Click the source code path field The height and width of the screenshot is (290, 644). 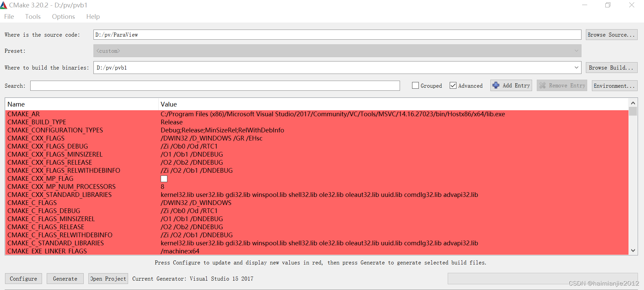[x=337, y=35]
